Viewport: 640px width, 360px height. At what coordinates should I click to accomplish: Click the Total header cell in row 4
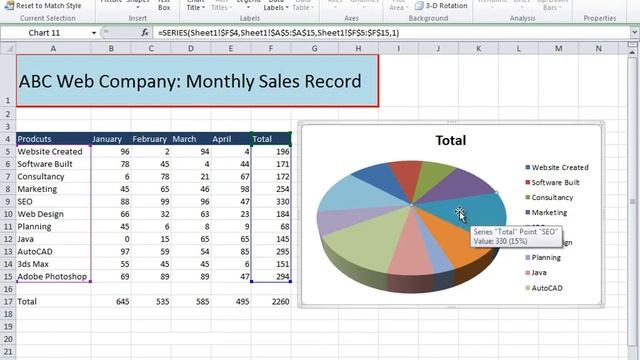(271, 139)
